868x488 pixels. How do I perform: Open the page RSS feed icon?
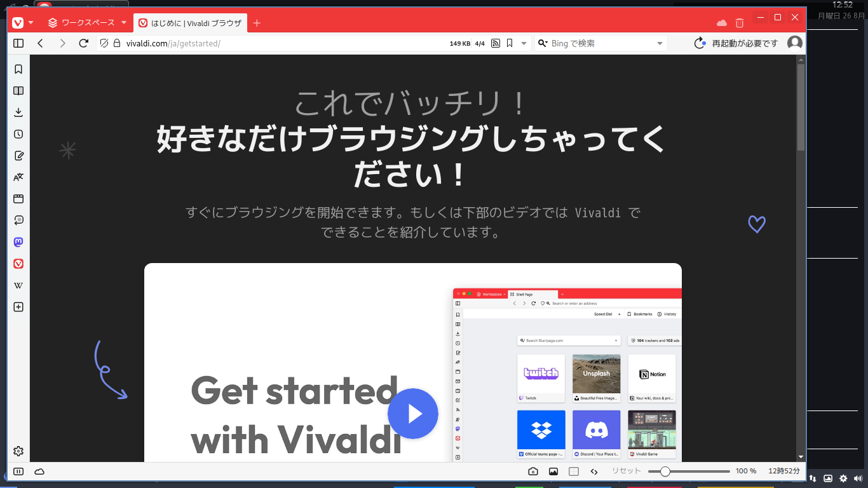496,43
